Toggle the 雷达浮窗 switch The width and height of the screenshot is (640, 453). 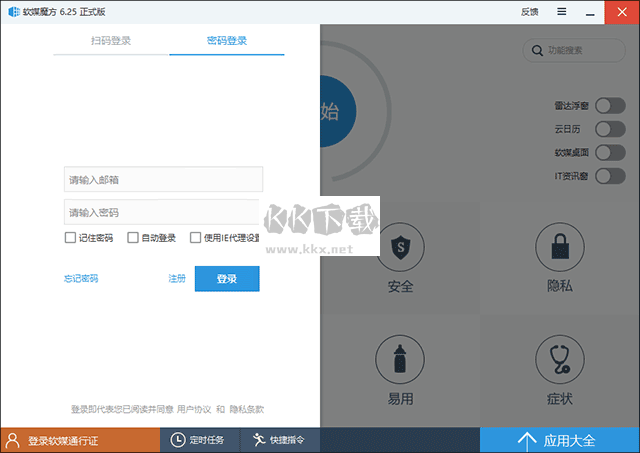(610, 106)
